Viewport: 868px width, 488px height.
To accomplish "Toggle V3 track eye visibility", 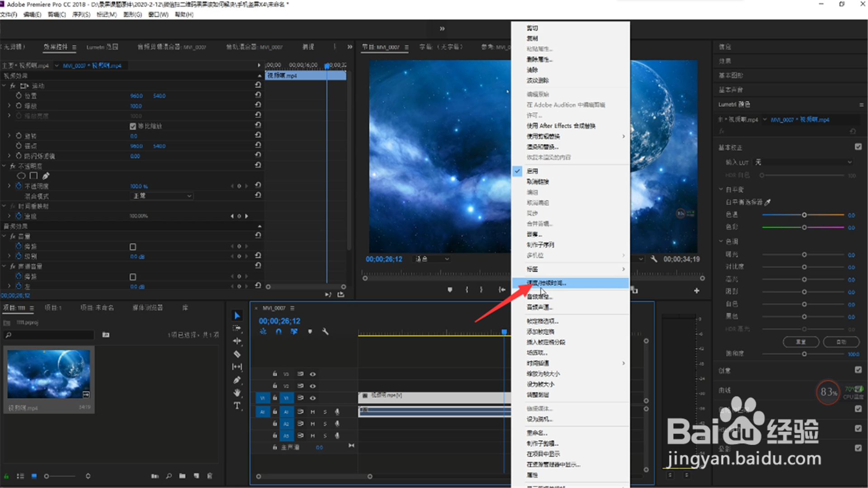I will coord(312,374).
